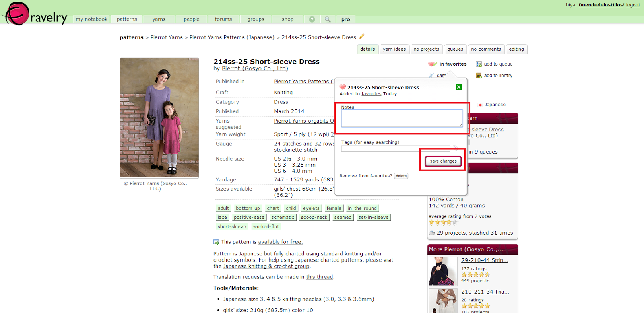Open Japanese knitting & crochet group link

pos(266,266)
